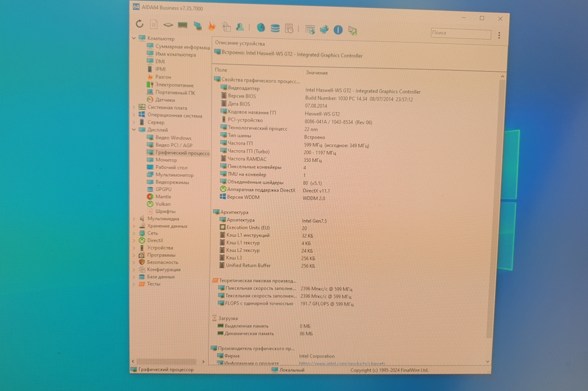Launch the flame stability test icon
Viewport: 588px width, 391px height.
click(212, 26)
